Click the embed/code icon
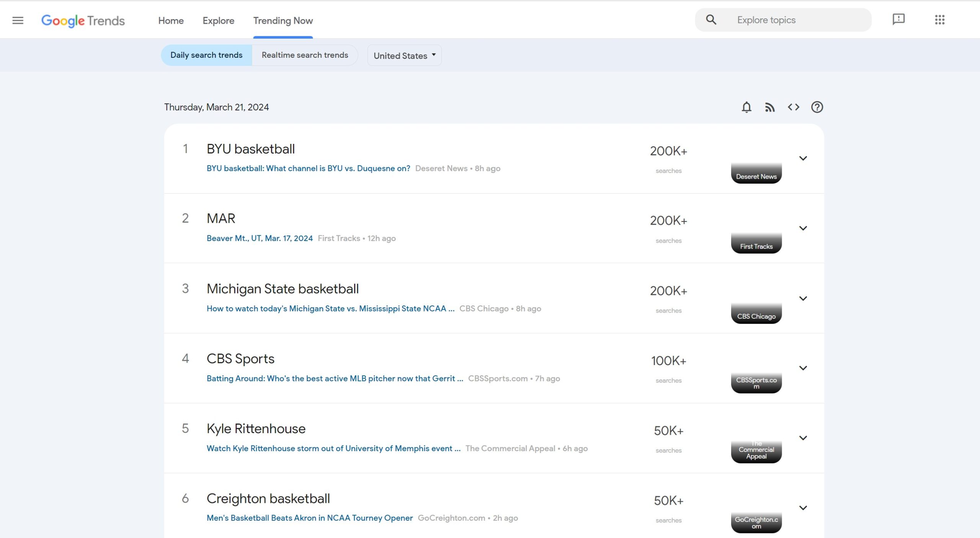980x538 pixels. click(793, 107)
